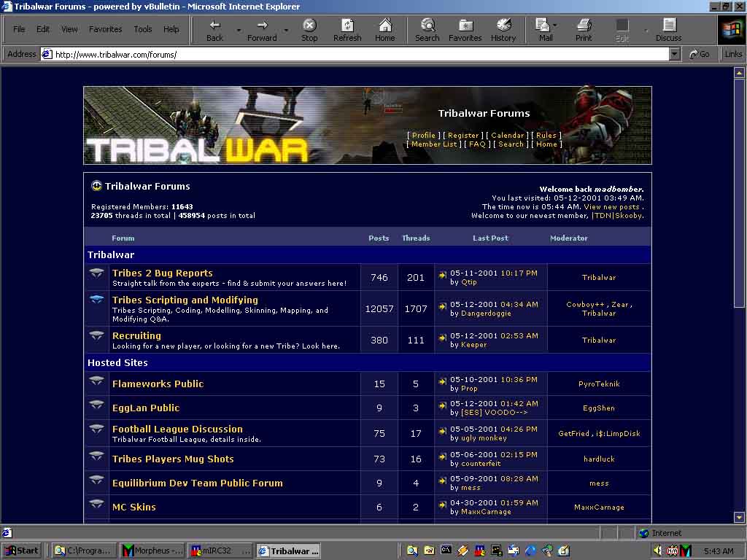Click the last-post arrow icon in EggLan Public row
This screenshot has height=560, width=747.
click(443, 405)
